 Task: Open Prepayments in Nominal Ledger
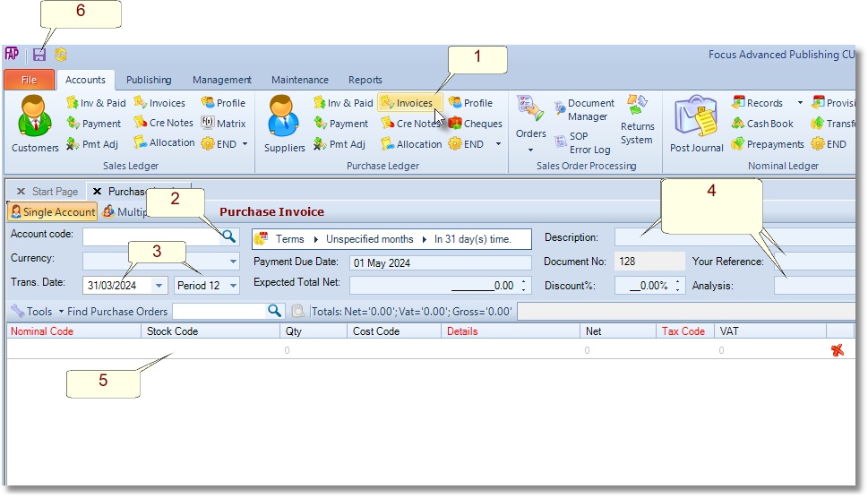[x=768, y=144]
